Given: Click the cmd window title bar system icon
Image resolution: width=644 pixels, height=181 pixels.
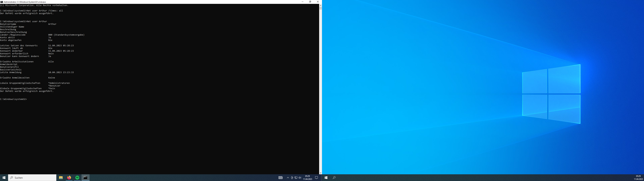Looking at the screenshot, I should pyautogui.click(x=2, y=2).
